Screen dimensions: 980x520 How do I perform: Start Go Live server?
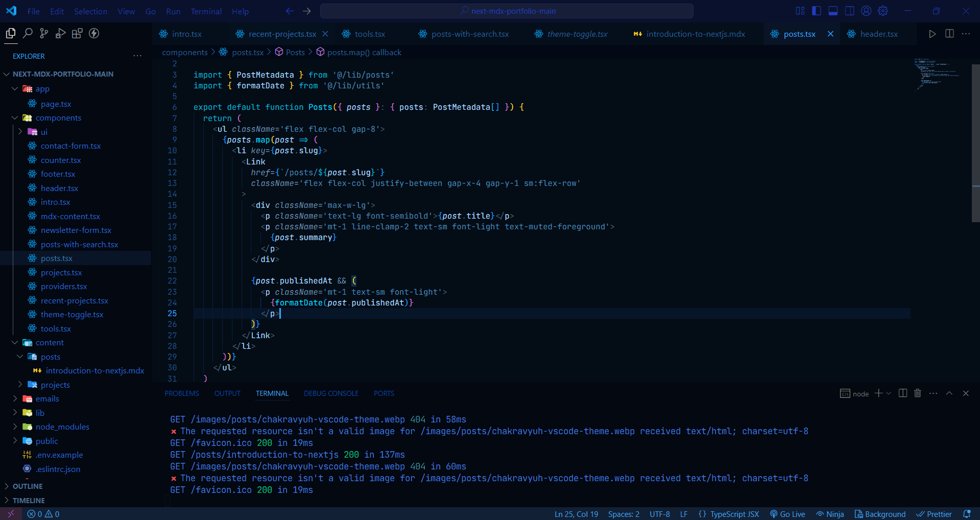(x=787, y=514)
